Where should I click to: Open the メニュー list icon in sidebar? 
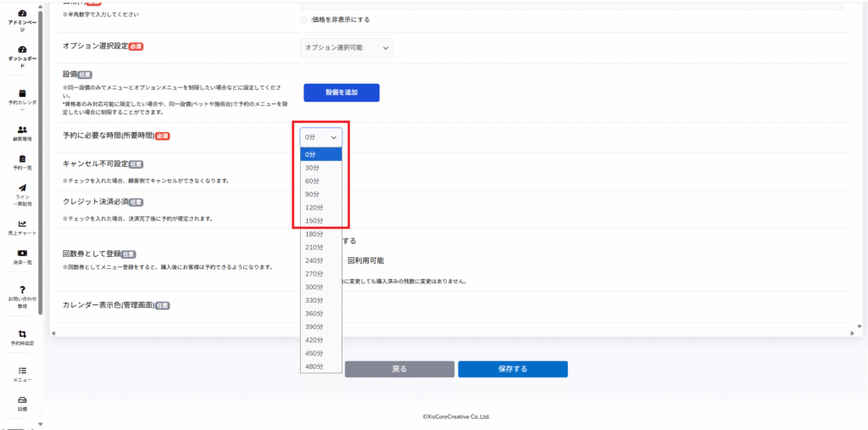tap(22, 371)
